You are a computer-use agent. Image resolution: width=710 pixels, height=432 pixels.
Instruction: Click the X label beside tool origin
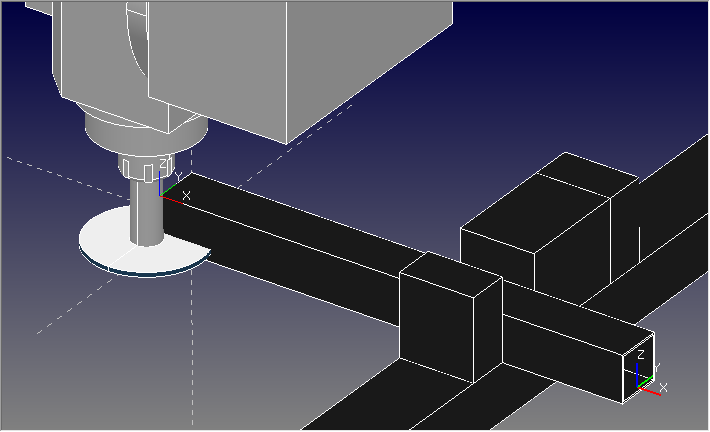[x=186, y=195]
